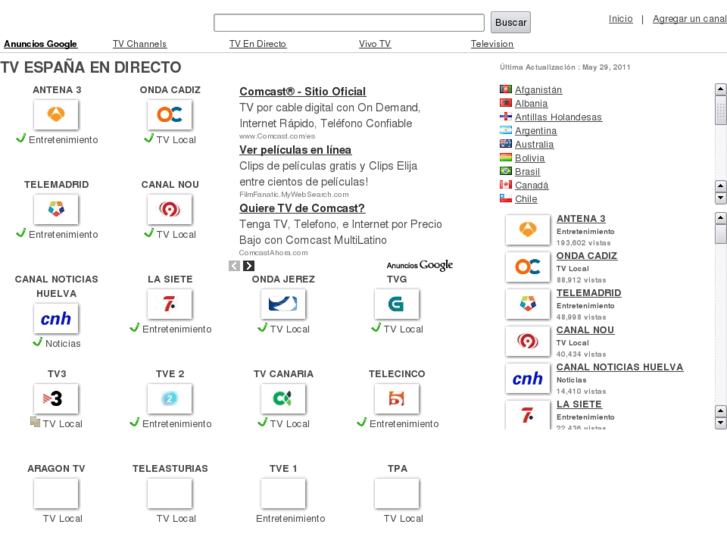Open CANAL NOTICIAS HUELVA sidebar link
The image size is (727, 545).
(620, 367)
